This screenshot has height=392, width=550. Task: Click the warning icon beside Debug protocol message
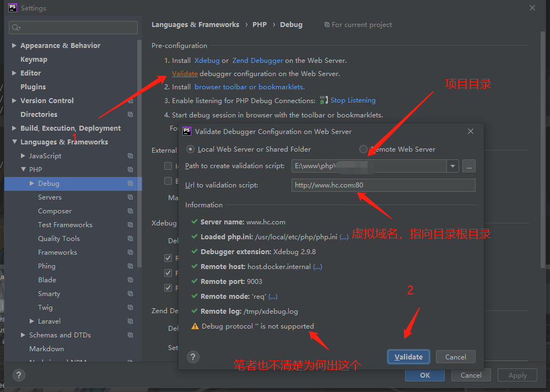[x=195, y=326]
